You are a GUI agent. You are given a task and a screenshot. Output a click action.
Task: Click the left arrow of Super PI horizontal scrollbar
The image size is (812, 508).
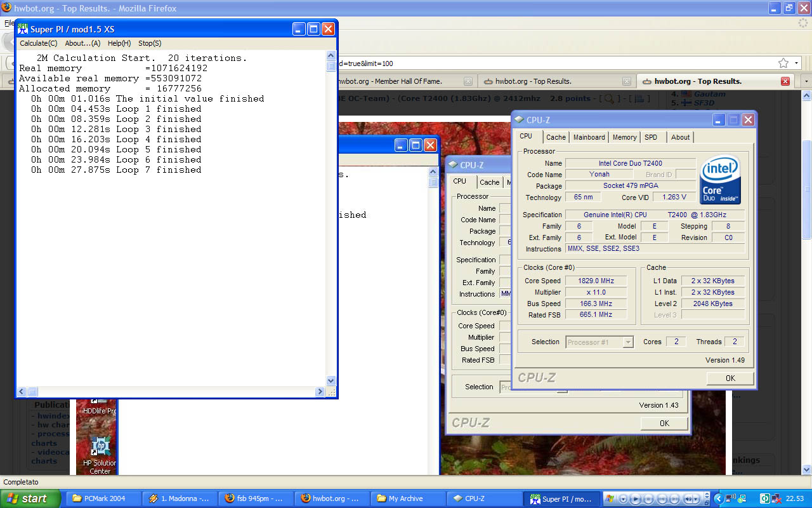point(22,392)
